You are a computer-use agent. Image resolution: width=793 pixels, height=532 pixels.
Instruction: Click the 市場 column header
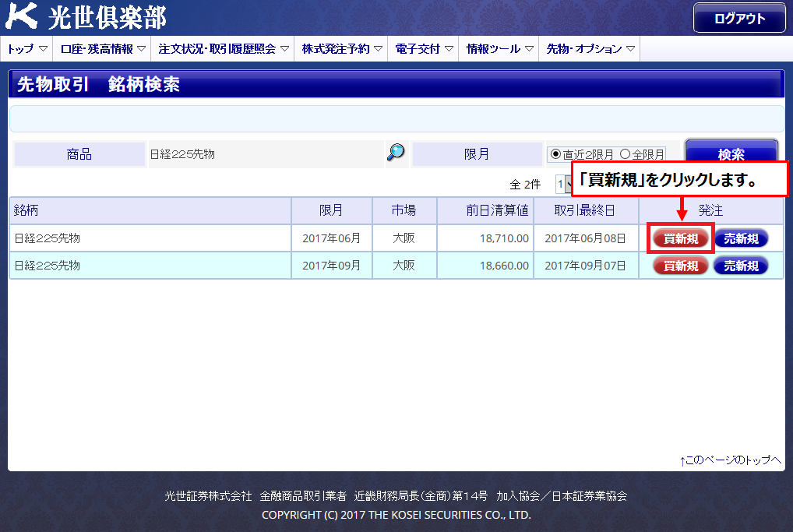coord(404,210)
